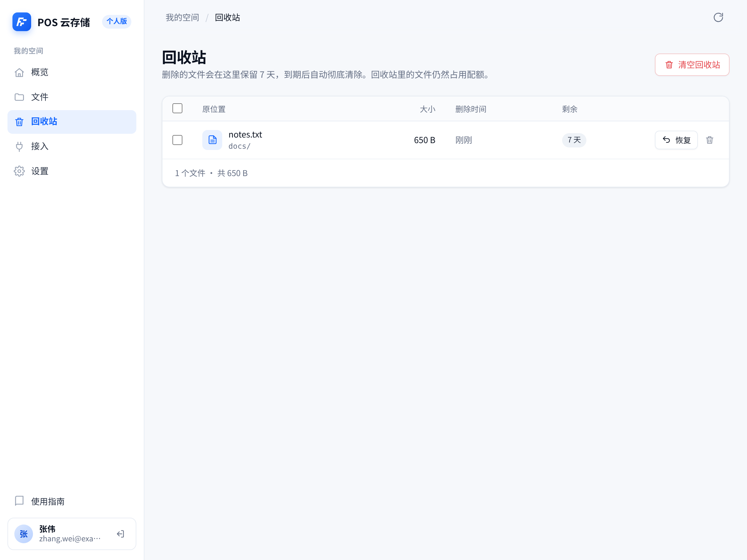Viewport: 747px width, 560px height.
Task: Open 使用指南 guide link
Action: pyautogui.click(x=72, y=501)
